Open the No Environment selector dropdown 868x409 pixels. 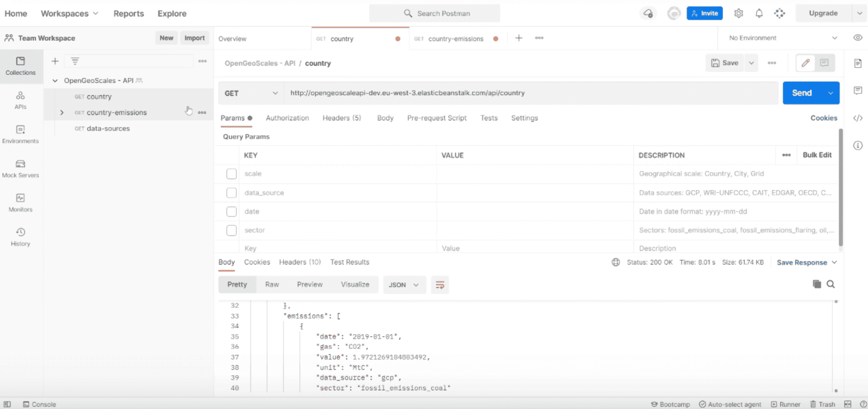[x=782, y=38]
